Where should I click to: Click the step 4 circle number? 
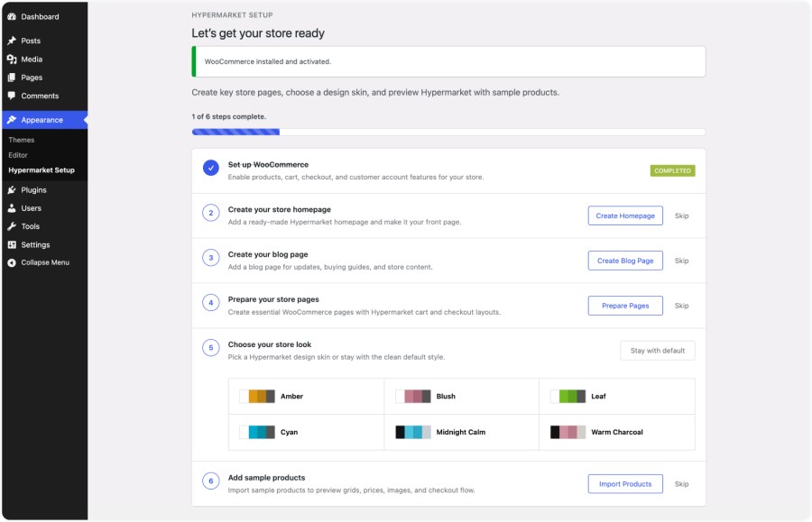tap(211, 303)
